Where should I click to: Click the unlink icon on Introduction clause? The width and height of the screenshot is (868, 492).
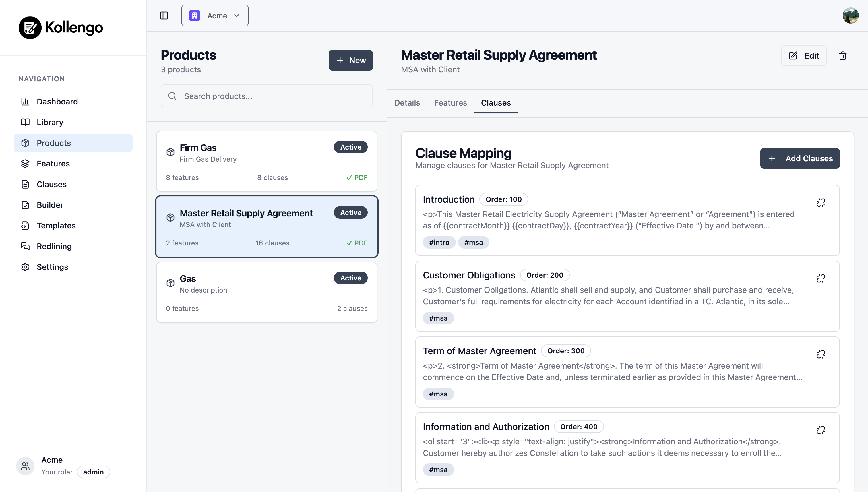[821, 202]
